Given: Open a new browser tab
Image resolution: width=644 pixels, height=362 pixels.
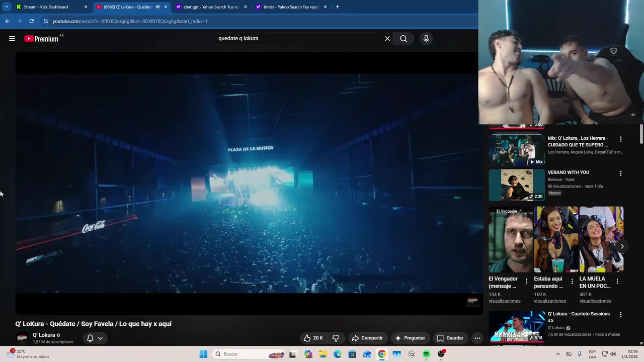Looking at the screenshot, I should pos(337,7).
